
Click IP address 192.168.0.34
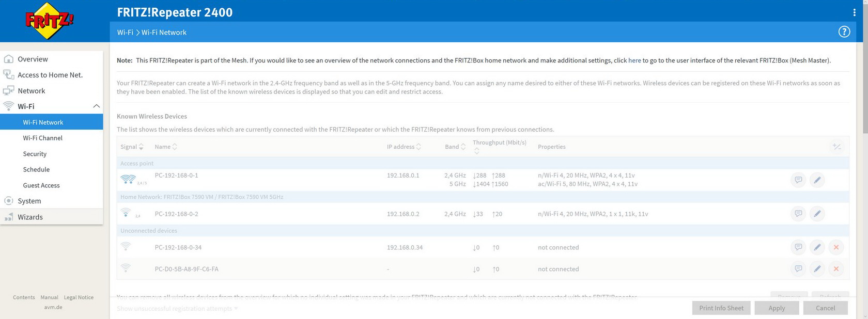(x=405, y=247)
